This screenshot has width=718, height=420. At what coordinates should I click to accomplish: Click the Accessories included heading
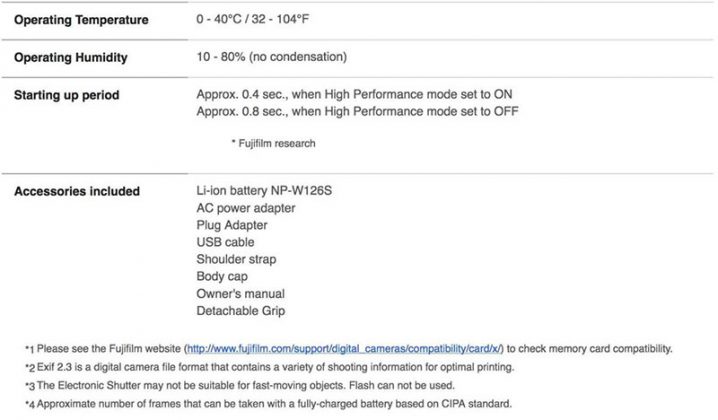point(76,191)
